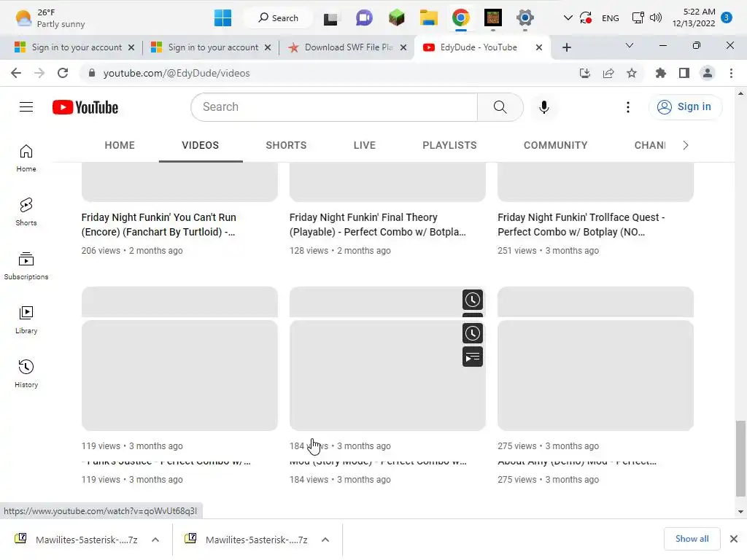Open History in the sidebar
This screenshot has height=560, width=747.
(x=26, y=374)
